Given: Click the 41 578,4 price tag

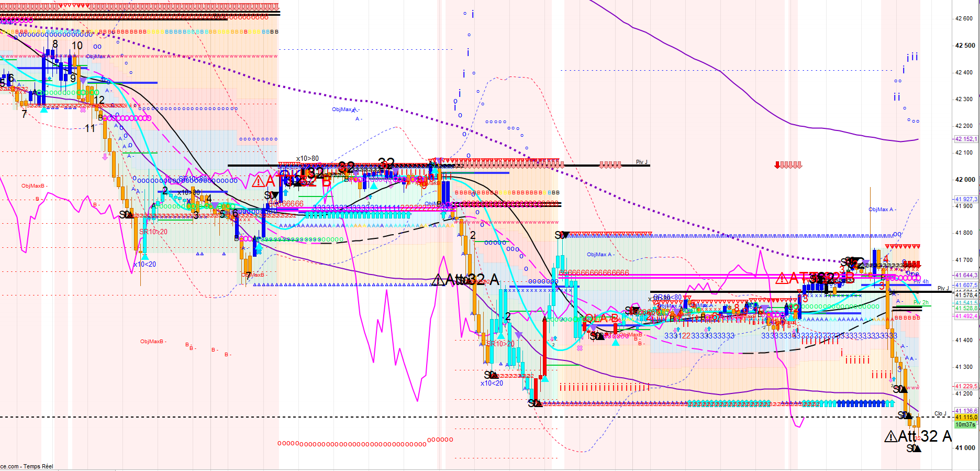Looking at the screenshot, I should pos(966,294).
